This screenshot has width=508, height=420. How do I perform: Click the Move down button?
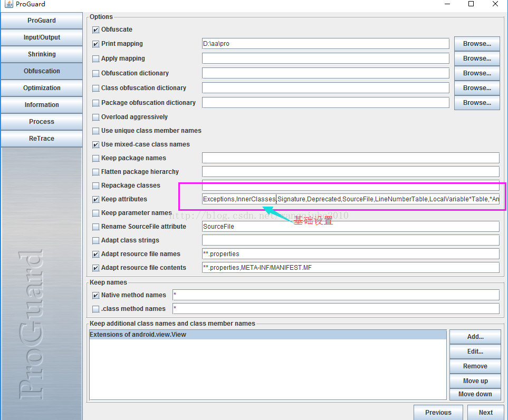point(475,394)
